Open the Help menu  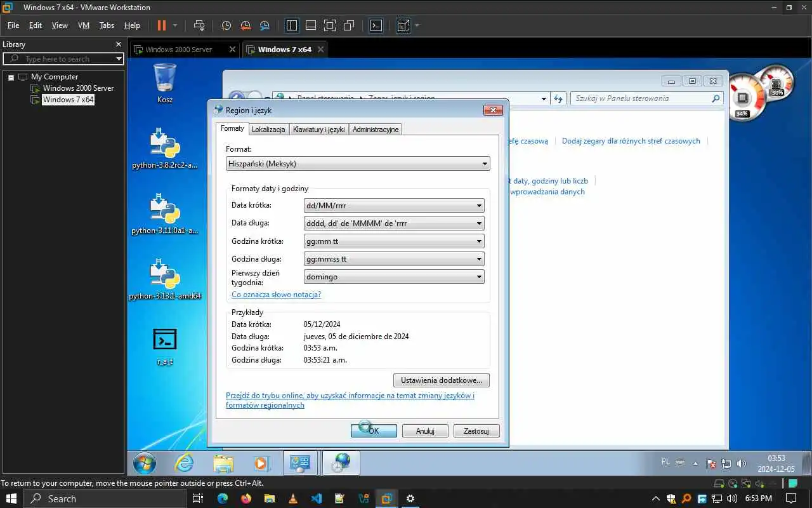(x=132, y=25)
